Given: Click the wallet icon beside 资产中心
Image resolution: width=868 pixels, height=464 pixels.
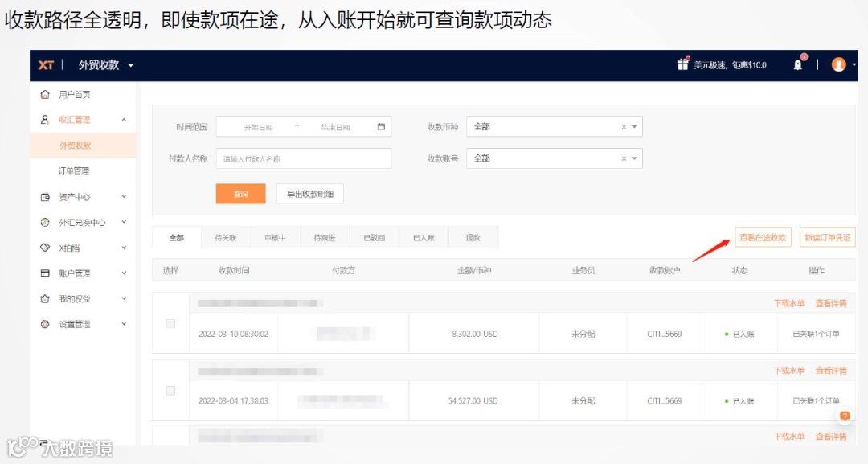Looking at the screenshot, I should pos(45,196).
